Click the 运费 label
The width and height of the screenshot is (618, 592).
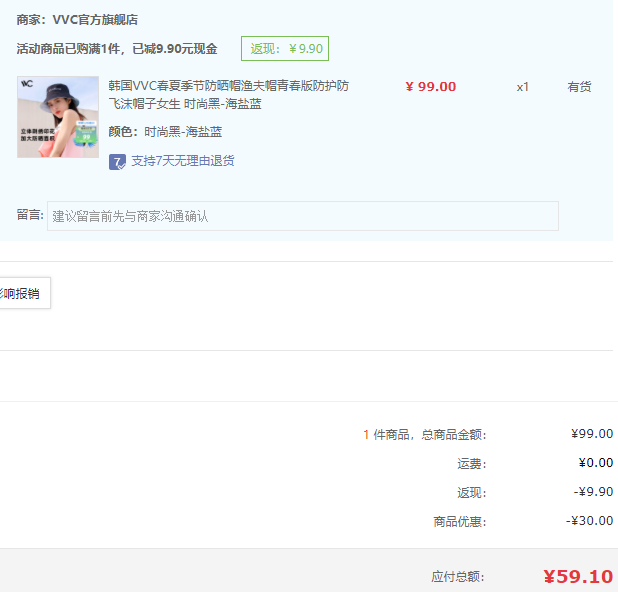[x=472, y=464]
